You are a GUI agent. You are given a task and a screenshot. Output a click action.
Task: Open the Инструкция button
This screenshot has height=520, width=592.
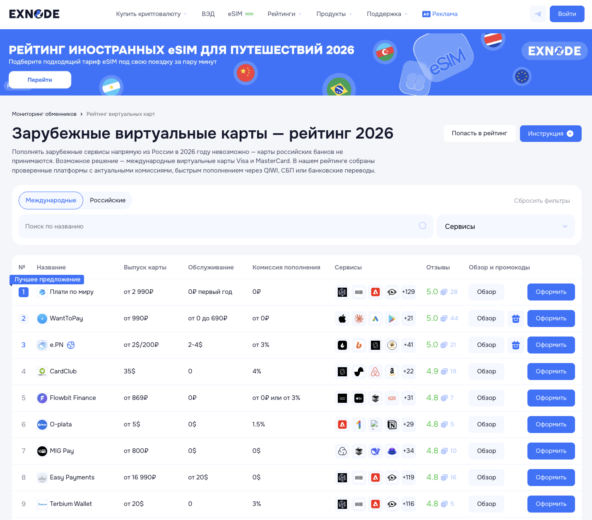point(550,133)
